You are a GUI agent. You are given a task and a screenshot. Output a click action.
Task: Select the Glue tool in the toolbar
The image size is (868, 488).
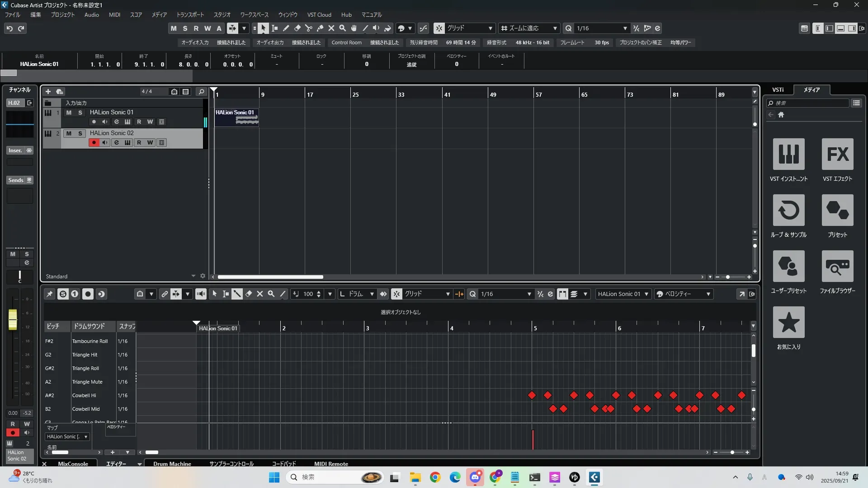(320, 28)
